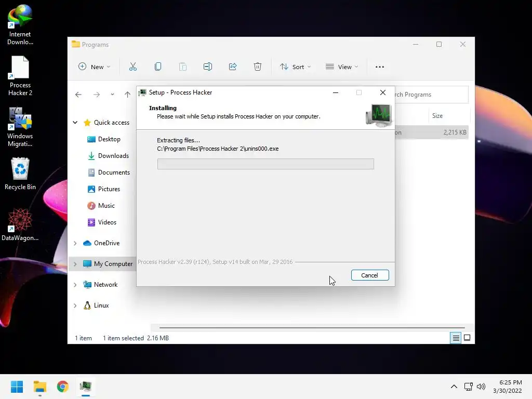Open Music folder in sidebar
532x399 pixels.
click(x=106, y=206)
